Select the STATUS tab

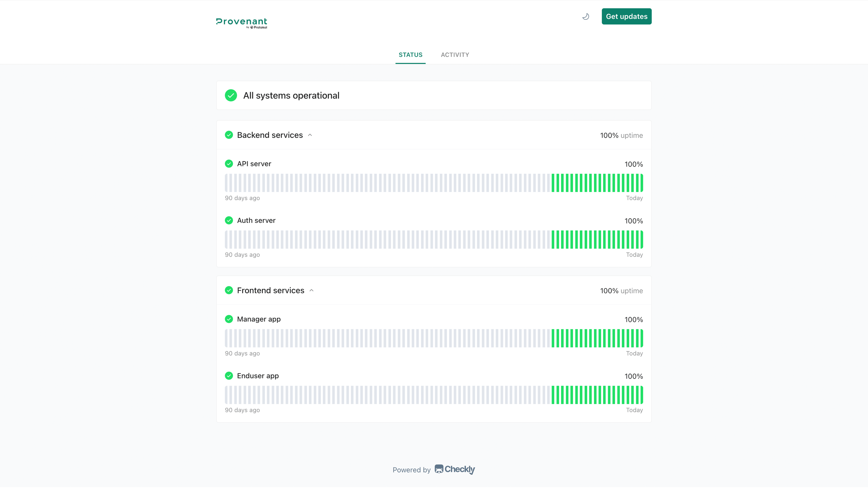tap(410, 54)
